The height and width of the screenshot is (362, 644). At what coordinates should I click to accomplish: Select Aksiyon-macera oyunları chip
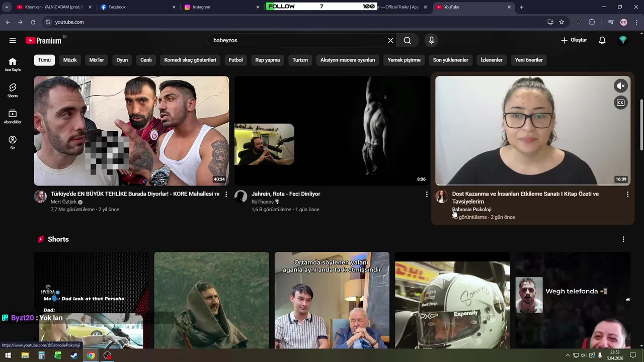click(x=348, y=60)
